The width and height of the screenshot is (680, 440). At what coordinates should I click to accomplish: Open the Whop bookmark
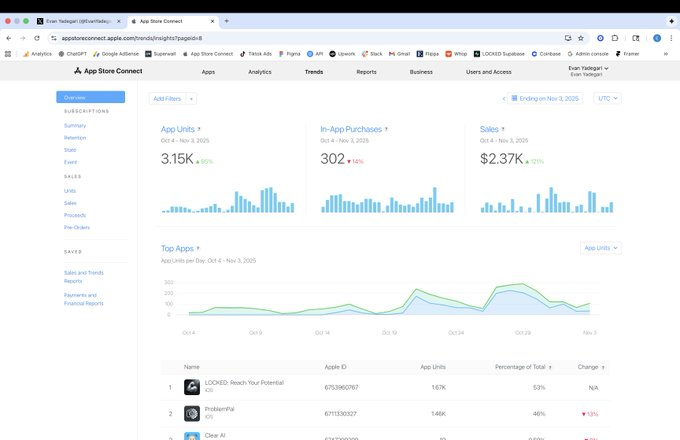point(456,54)
